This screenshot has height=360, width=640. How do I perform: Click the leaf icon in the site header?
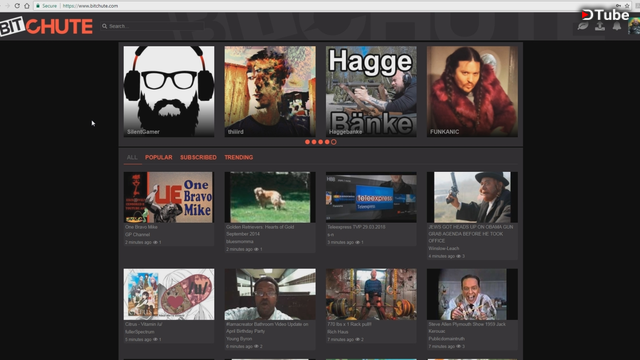583,27
